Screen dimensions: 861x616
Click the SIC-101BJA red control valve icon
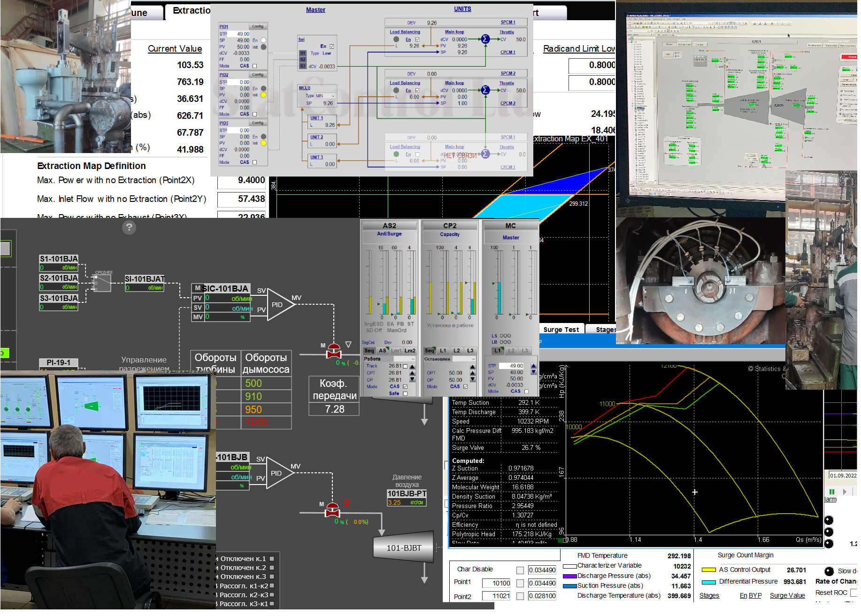click(334, 351)
